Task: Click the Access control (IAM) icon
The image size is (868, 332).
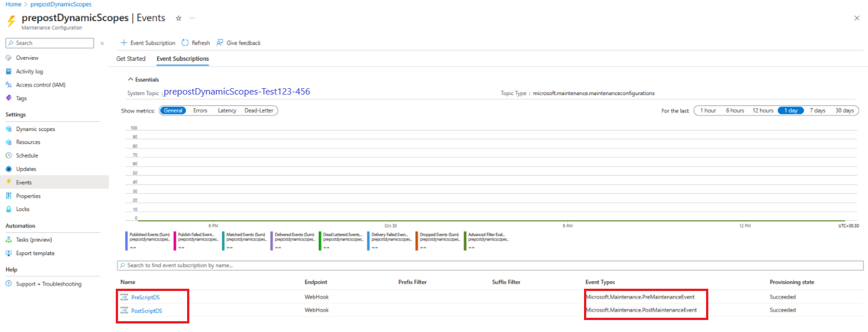Action: (9, 85)
